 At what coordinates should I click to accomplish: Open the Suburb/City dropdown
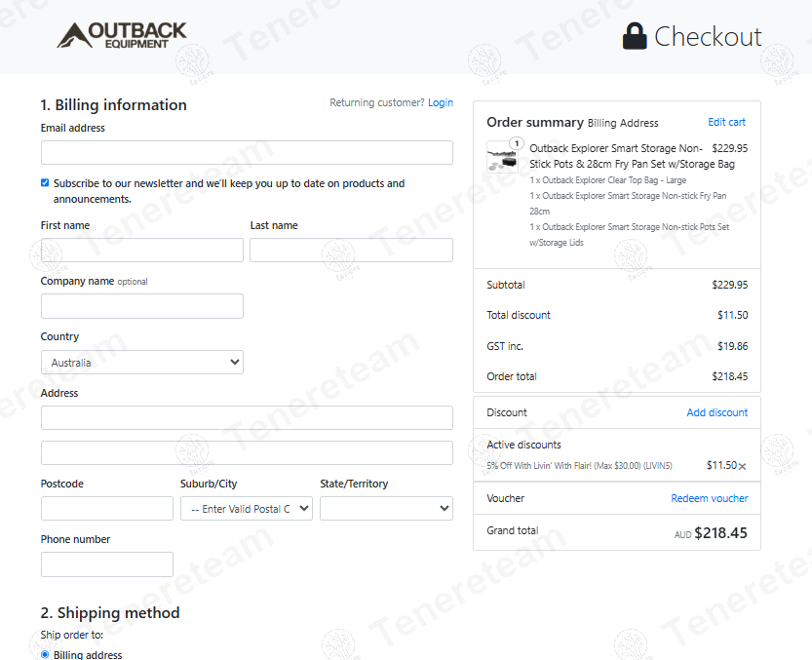coord(247,508)
